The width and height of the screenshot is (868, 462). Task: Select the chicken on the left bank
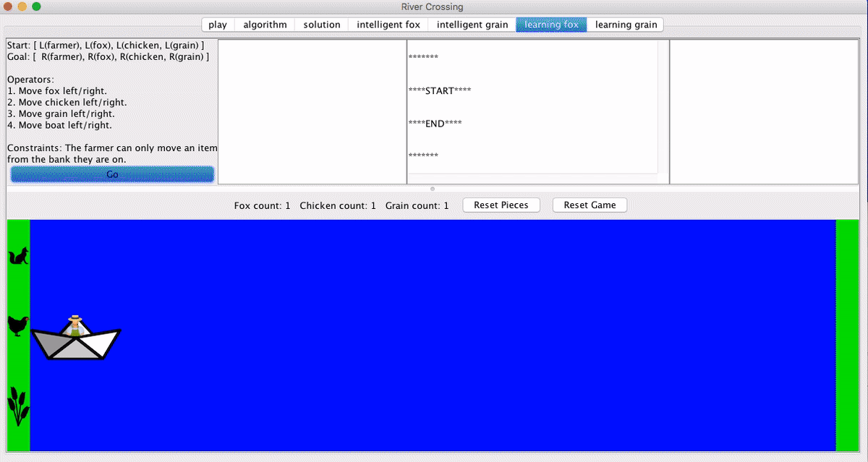(x=18, y=326)
